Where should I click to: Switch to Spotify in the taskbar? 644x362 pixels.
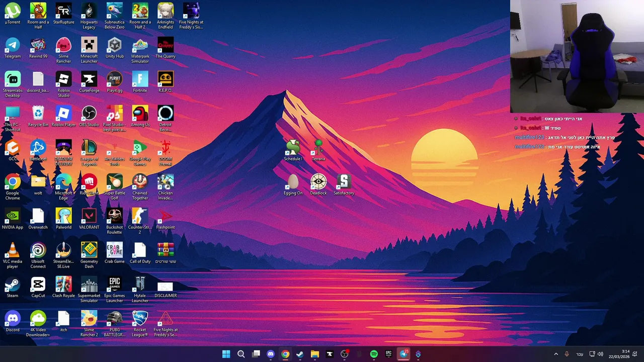pos(374,354)
